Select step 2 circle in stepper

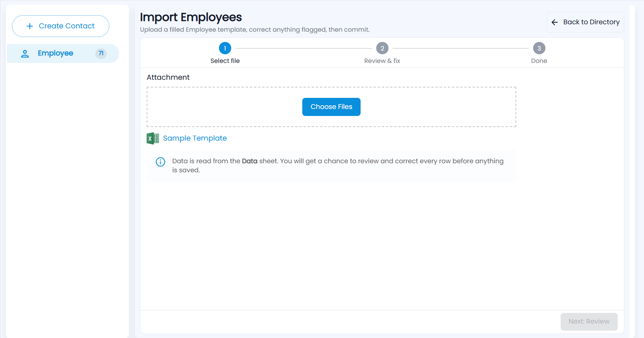pyautogui.click(x=382, y=48)
